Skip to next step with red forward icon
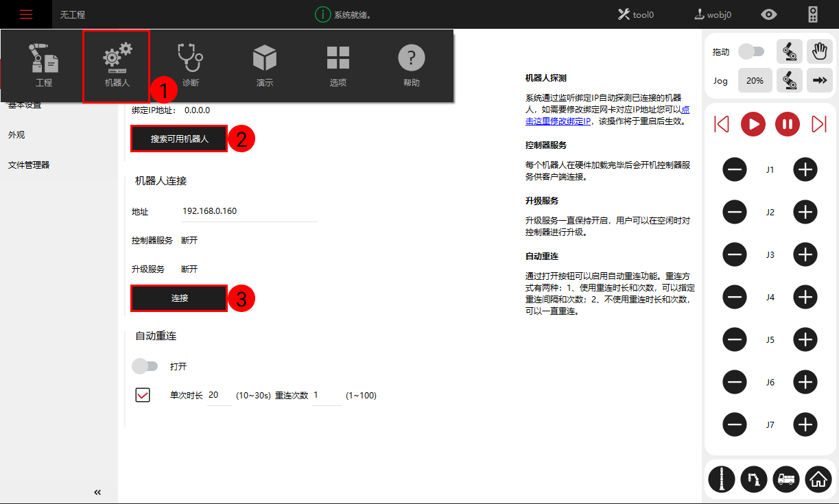Screen dimensions: 839x504 click(819, 124)
